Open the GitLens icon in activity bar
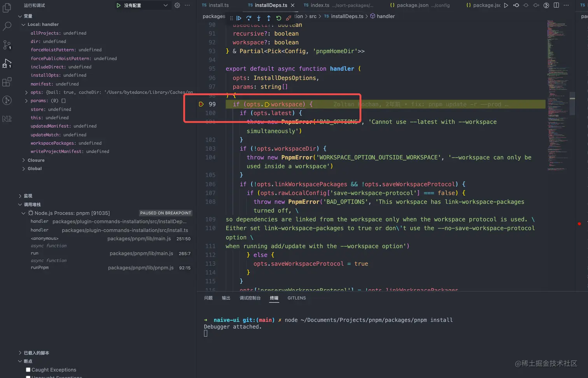 pos(7,100)
